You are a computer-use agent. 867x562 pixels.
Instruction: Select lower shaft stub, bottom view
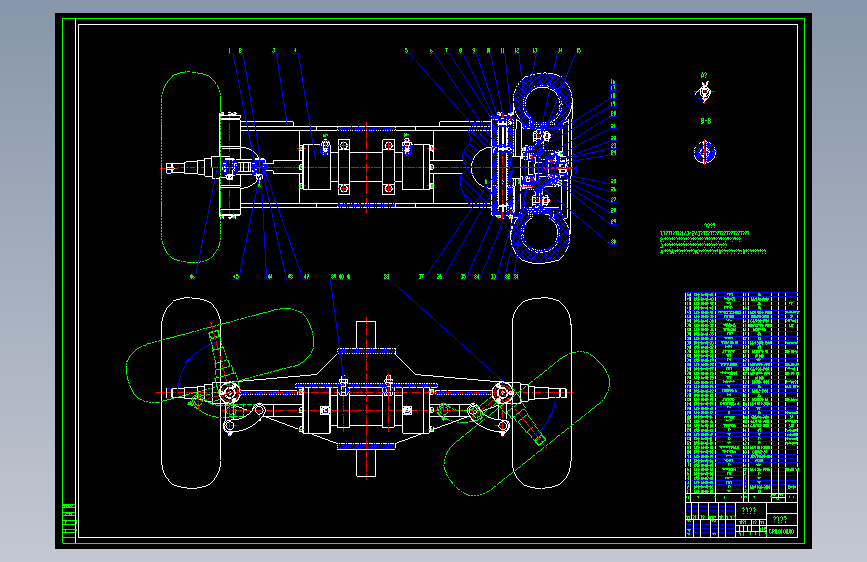366,463
